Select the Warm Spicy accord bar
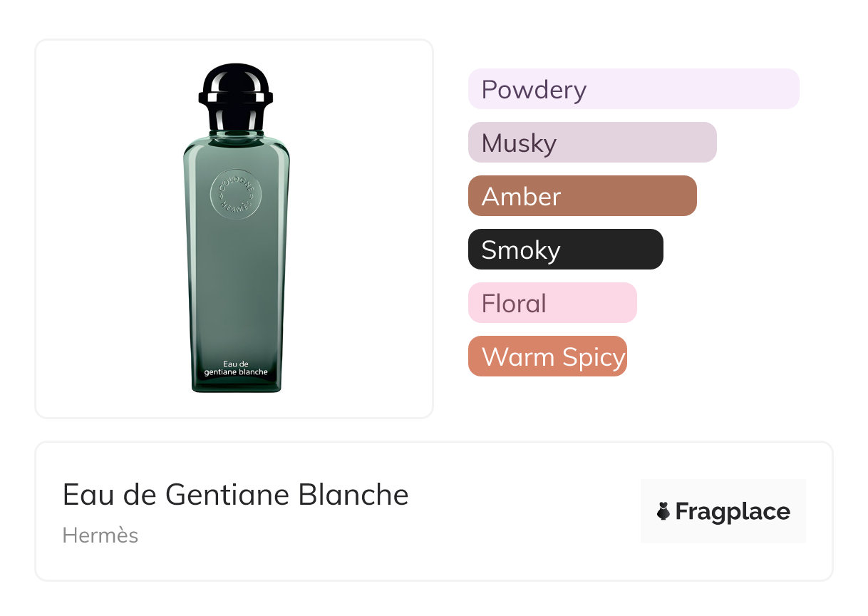The width and height of the screenshot is (868, 616). coord(547,356)
